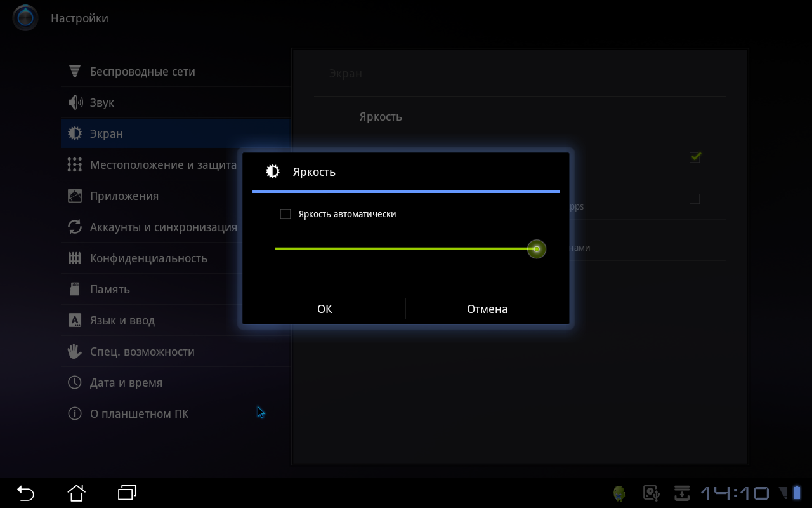Enable the Яркость автоматически checkbox
The image size is (812, 508).
pos(285,215)
